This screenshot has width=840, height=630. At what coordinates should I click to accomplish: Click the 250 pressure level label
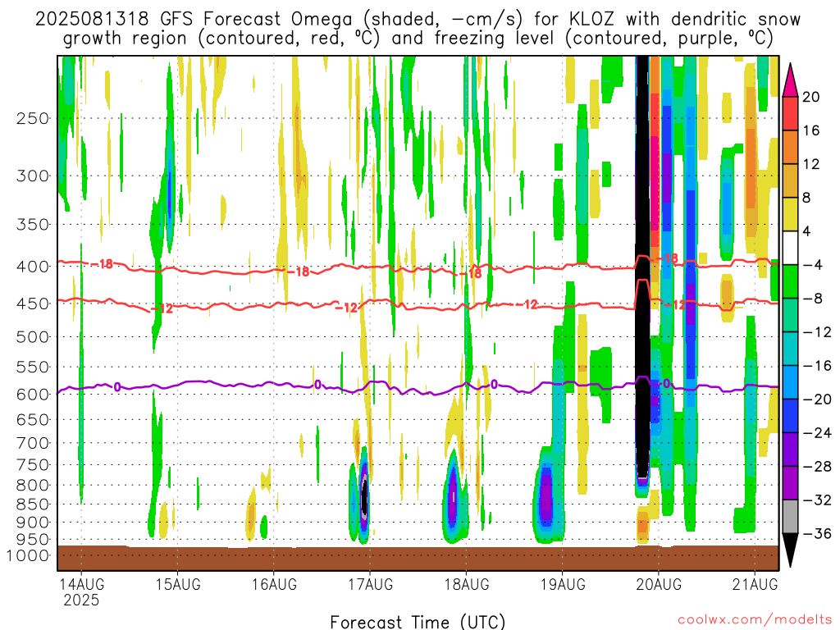click(33, 118)
